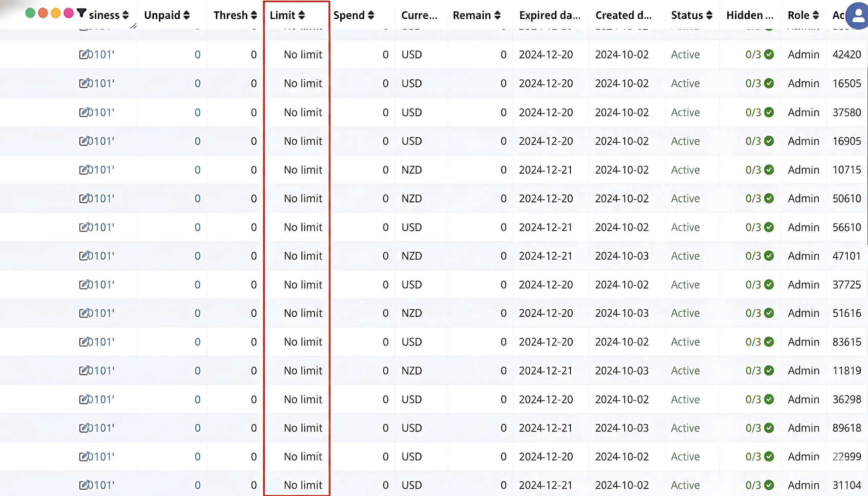The image size is (868, 496).
Task: Click the edit icon in row 16905
Action: point(84,141)
